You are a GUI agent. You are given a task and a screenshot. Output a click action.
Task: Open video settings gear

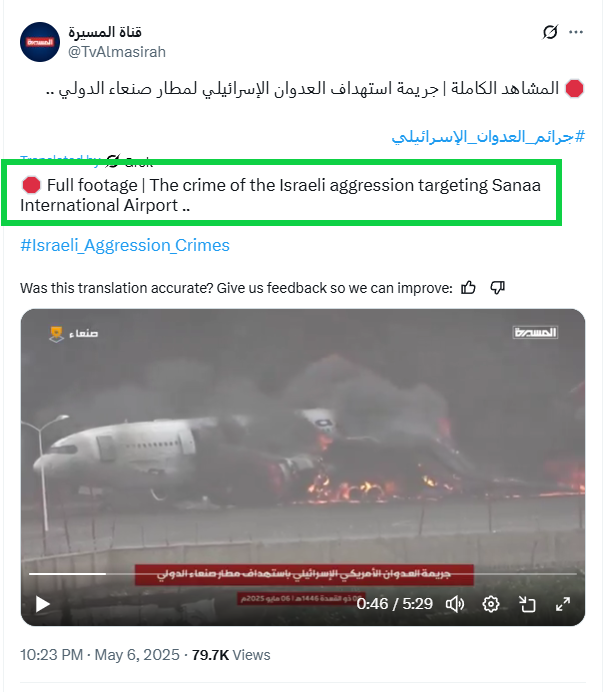point(490,604)
